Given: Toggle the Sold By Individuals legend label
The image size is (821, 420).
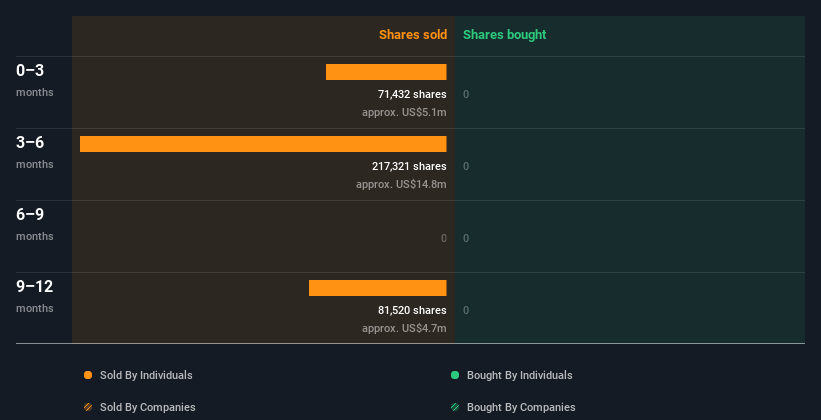Looking at the screenshot, I should click(146, 375).
